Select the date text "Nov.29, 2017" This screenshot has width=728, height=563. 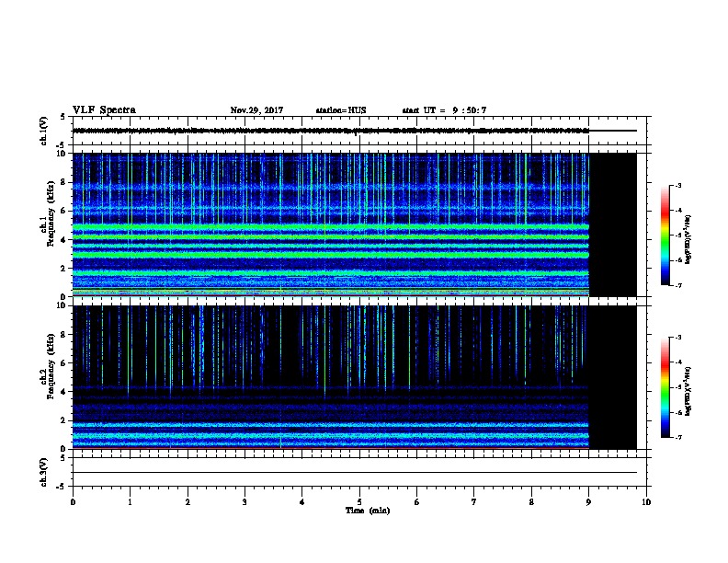coord(256,110)
